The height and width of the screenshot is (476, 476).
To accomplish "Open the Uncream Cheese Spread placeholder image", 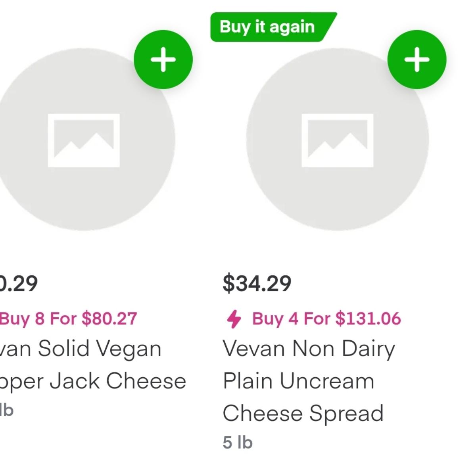I will click(x=338, y=139).
